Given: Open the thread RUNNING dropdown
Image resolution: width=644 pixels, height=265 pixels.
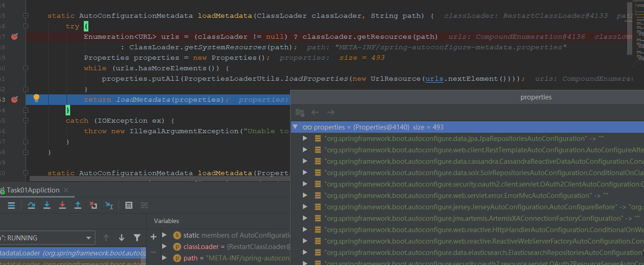Looking at the screenshot, I should point(47,238).
